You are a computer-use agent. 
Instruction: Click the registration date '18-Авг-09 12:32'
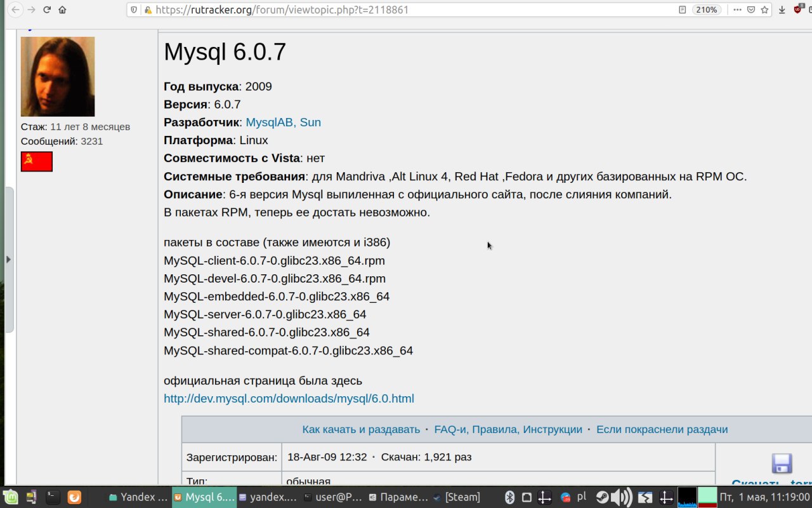327,457
